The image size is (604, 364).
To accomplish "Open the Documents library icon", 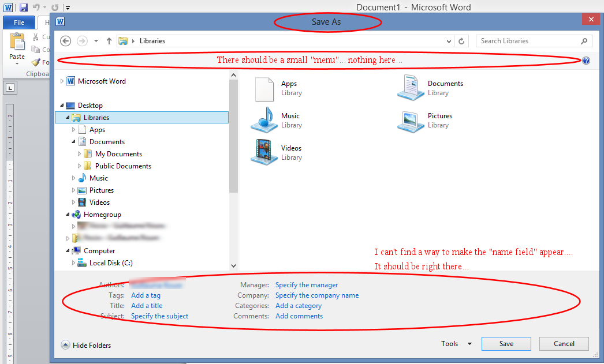I will pyautogui.click(x=411, y=88).
